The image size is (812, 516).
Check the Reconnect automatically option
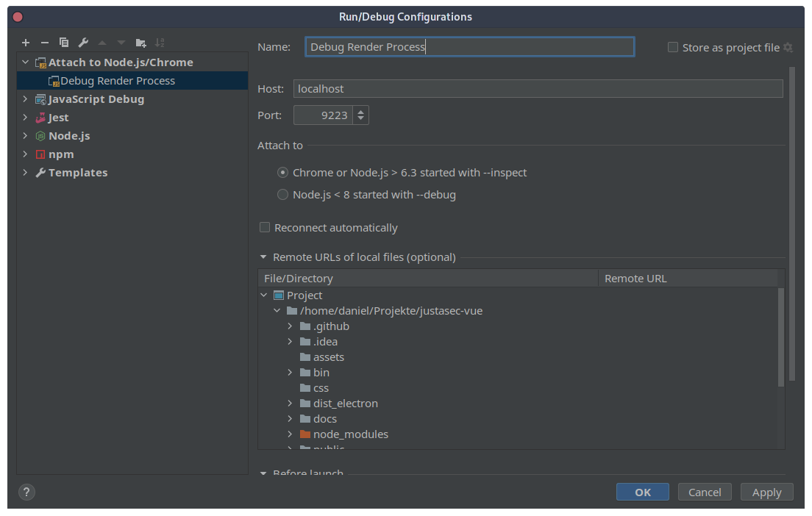point(265,228)
